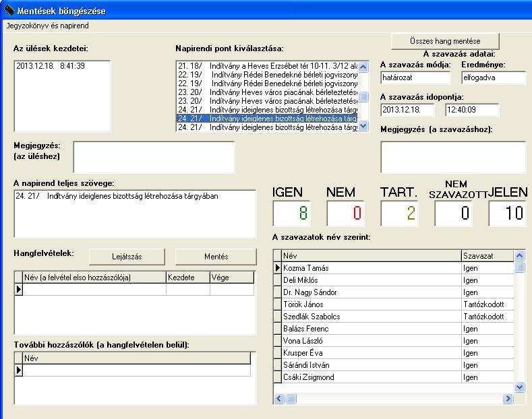
Task: Click the Megjegyzés (a szavazáshoz) text box
Action: click(453, 157)
